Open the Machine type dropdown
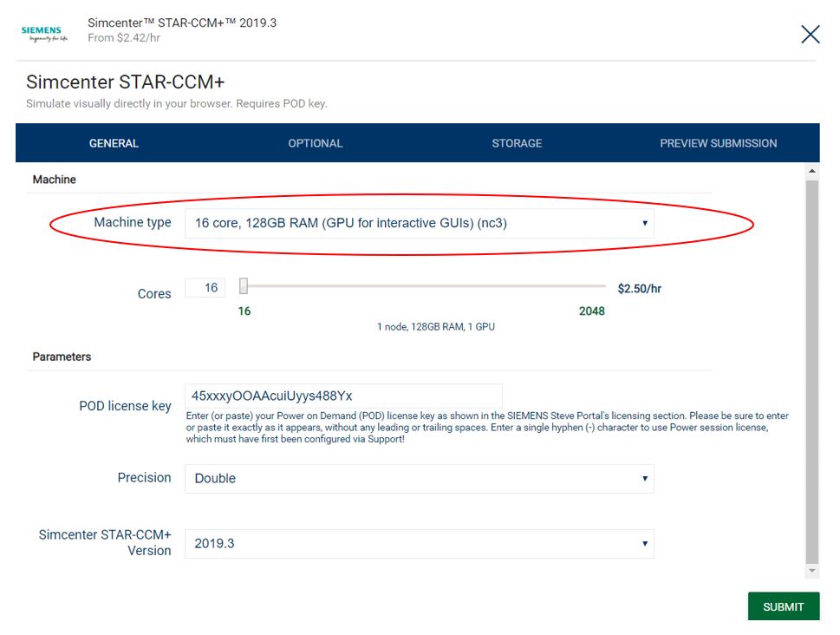Screen dimensions: 840x635 click(x=419, y=223)
